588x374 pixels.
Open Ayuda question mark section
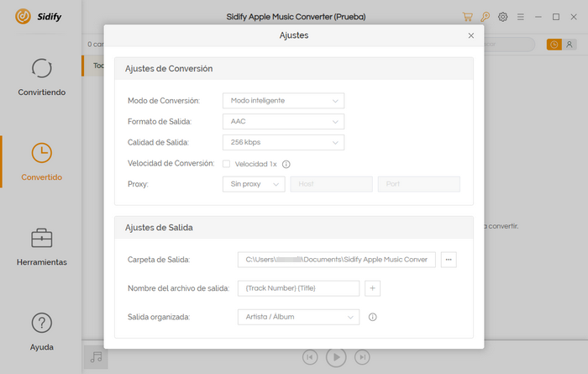coord(42,332)
